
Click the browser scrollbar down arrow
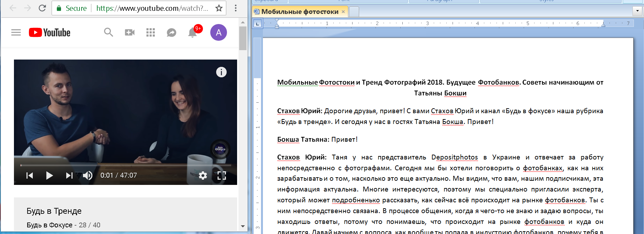(x=243, y=226)
